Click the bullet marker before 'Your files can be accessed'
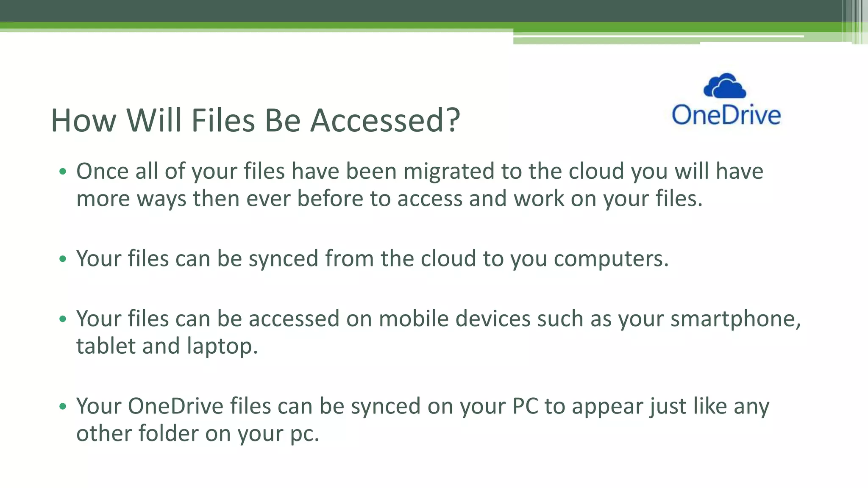 (x=63, y=319)
